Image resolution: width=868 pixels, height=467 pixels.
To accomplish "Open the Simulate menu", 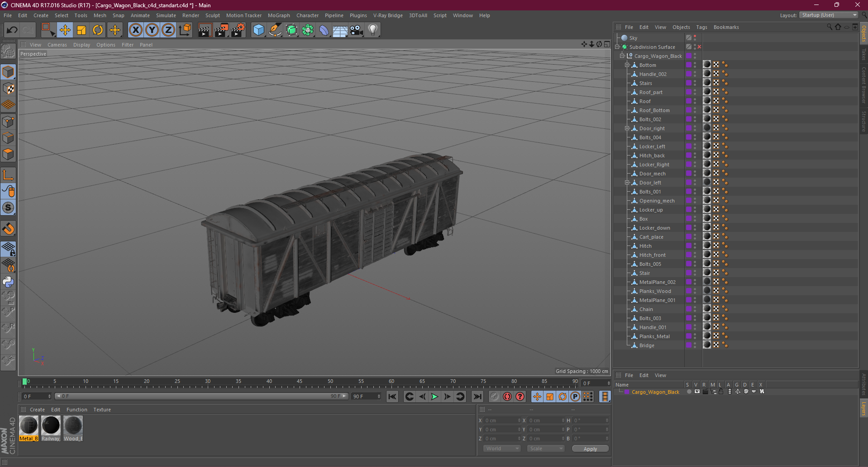I will [166, 15].
